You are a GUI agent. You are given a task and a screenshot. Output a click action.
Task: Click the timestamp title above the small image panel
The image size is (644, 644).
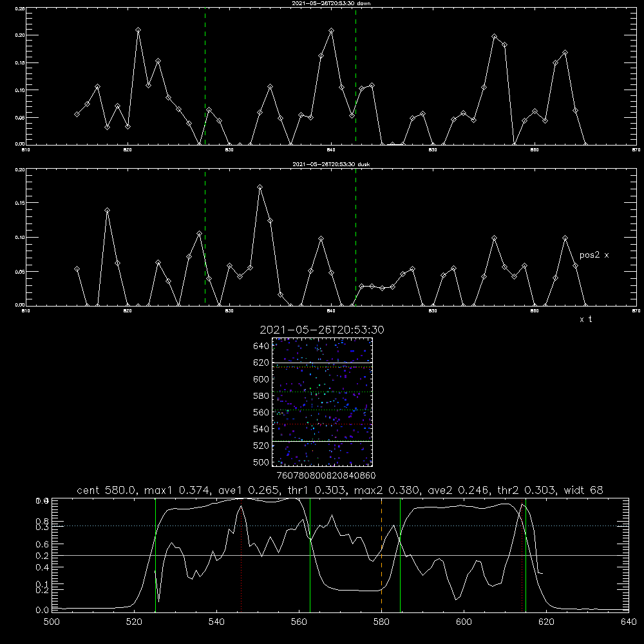tap(322, 330)
